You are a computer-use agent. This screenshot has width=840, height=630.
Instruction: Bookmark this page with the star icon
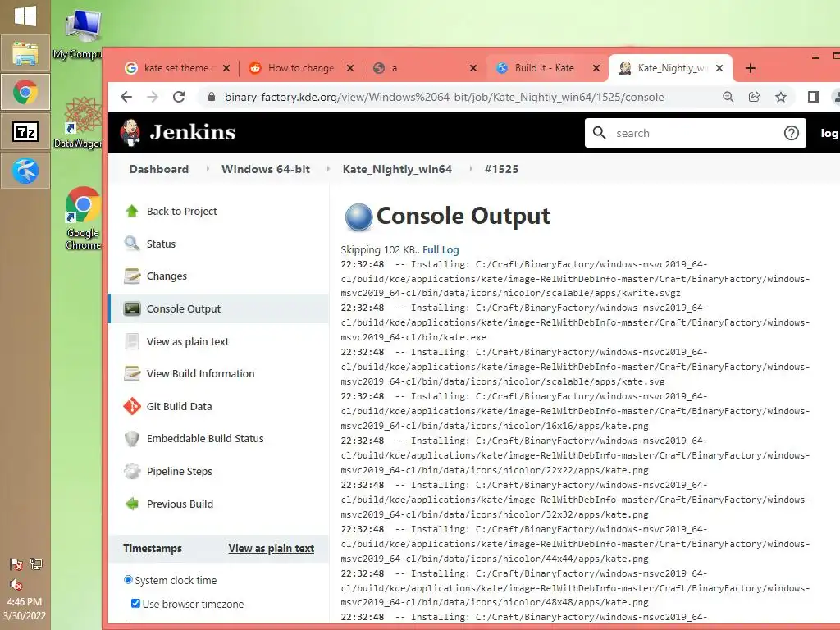click(x=781, y=97)
